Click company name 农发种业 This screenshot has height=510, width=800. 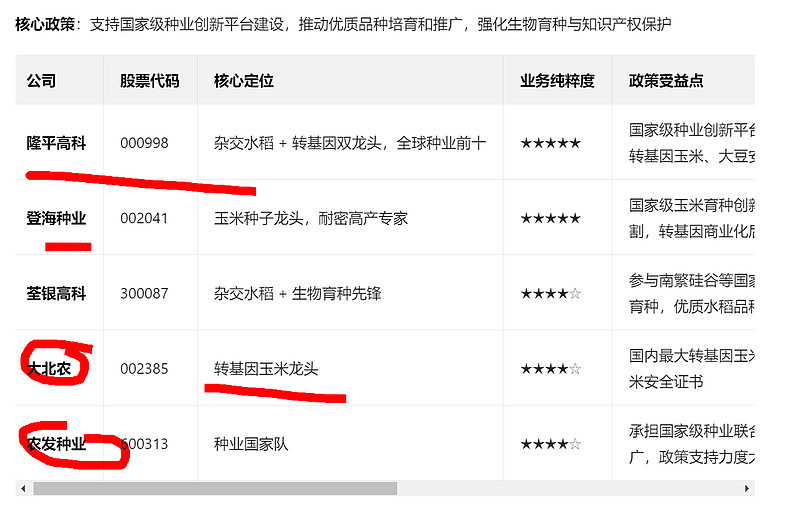tap(56, 444)
